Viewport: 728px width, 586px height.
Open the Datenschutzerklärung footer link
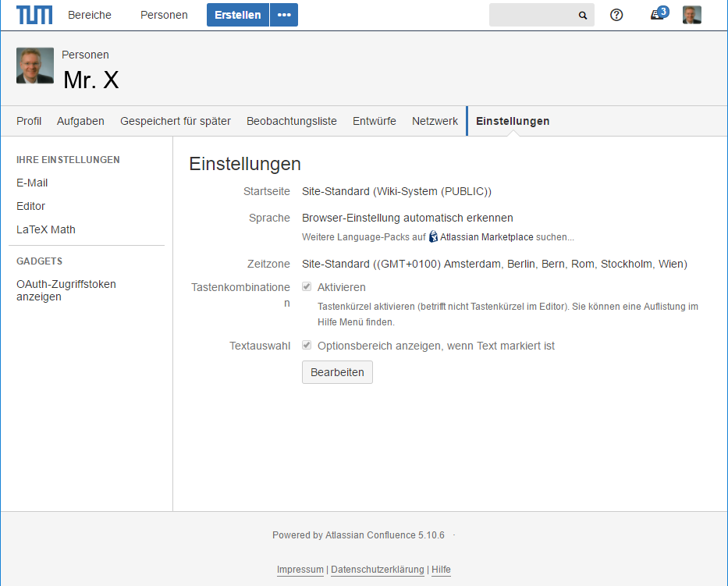pyautogui.click(x=378, y=570)
